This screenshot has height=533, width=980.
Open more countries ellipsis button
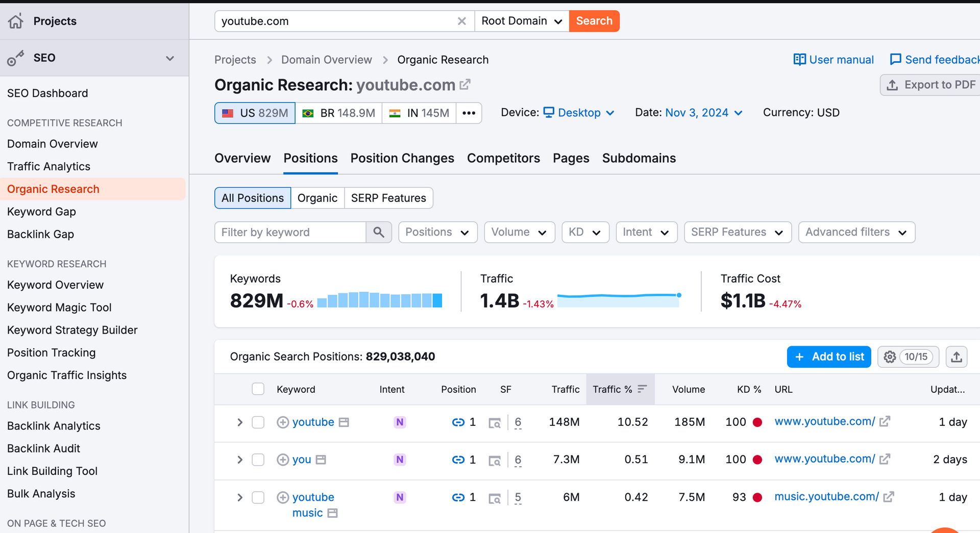pyautogui.click(x=469, y=113)
